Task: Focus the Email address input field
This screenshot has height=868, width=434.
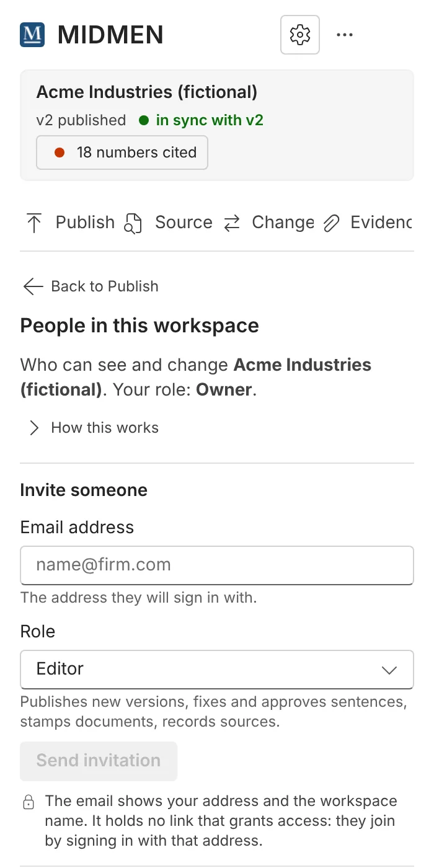Action: [x=217, y=565]
